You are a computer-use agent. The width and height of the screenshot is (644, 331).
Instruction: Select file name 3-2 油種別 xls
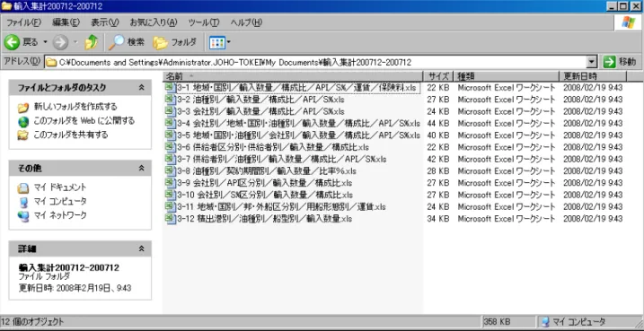(x=260, y=100)
